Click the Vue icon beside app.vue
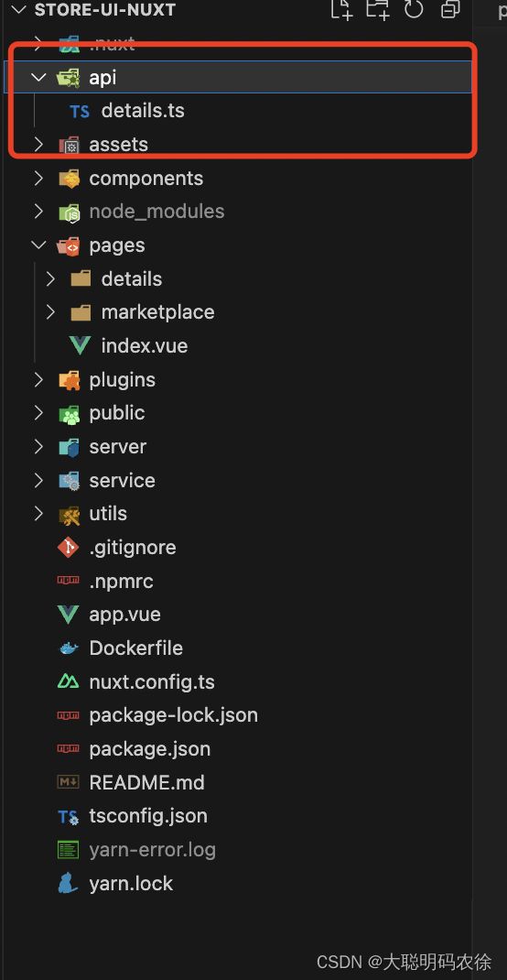Image resolution: width=507 pixels, height=980 pixels. click(68, 615)
